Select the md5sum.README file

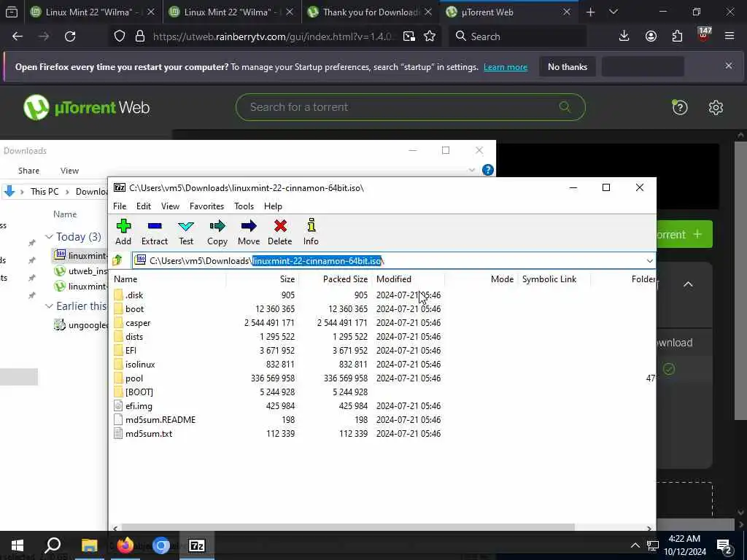[x=155, y=419]
